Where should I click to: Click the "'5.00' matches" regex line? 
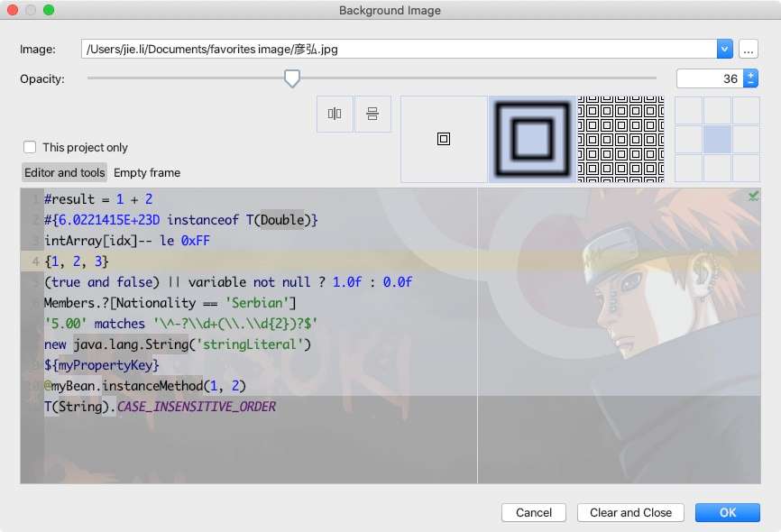point(180,324)
